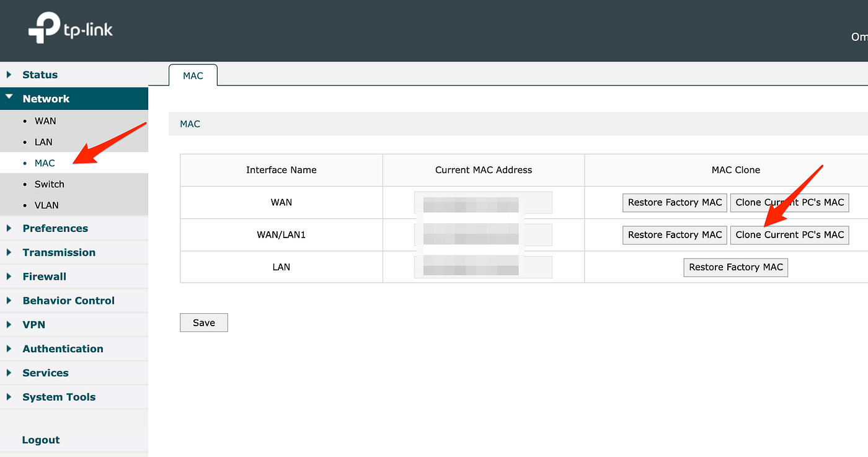Expand the Status menu arrow
Screen dimensions: 868x457
coord(9,74)
